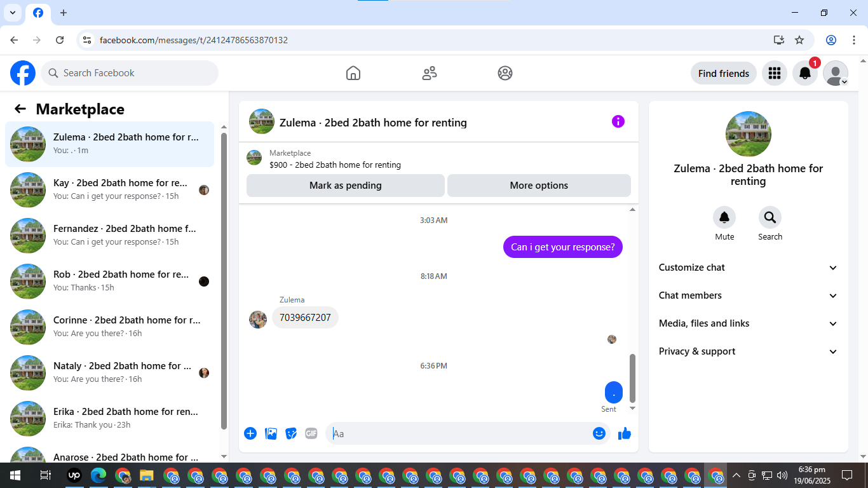Click the 'Can i get your response?' bubble
Viewport: 868px width, 488px height.
pos(563,247)
